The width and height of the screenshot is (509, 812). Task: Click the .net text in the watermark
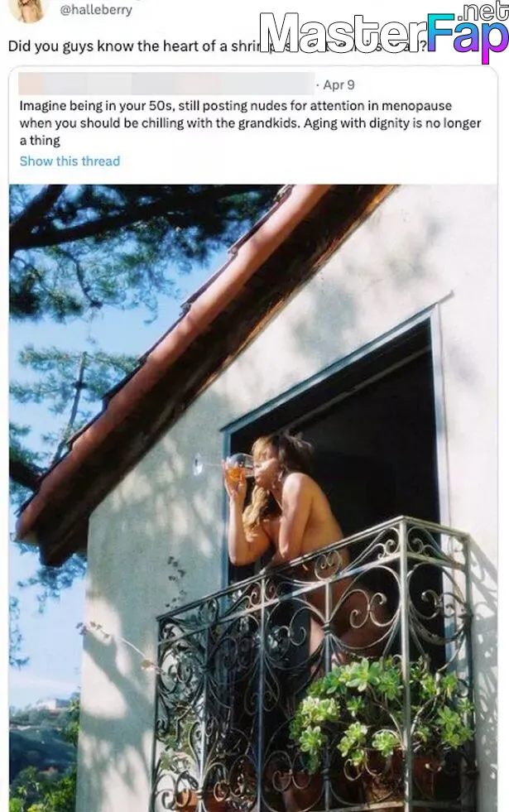484,11
